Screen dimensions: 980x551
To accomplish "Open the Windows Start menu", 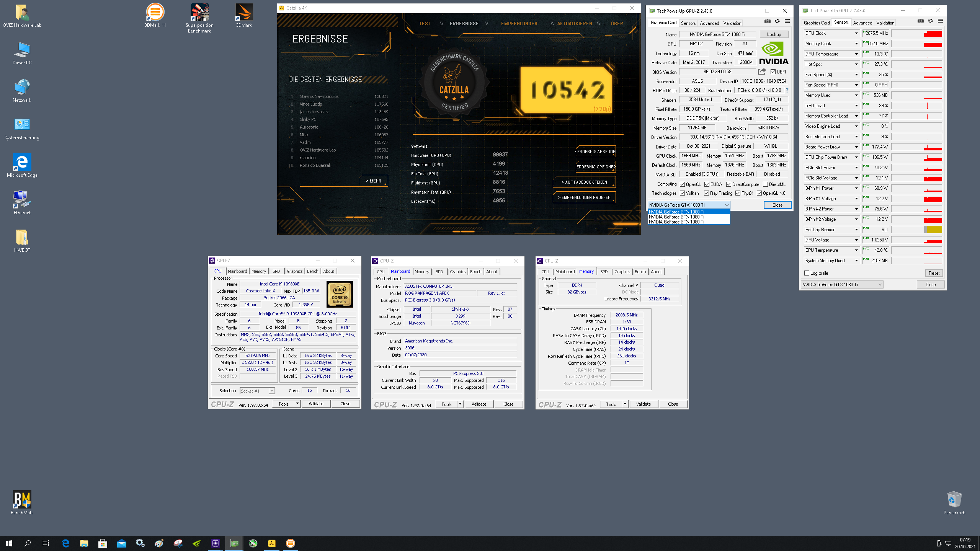I will [9, 543].
